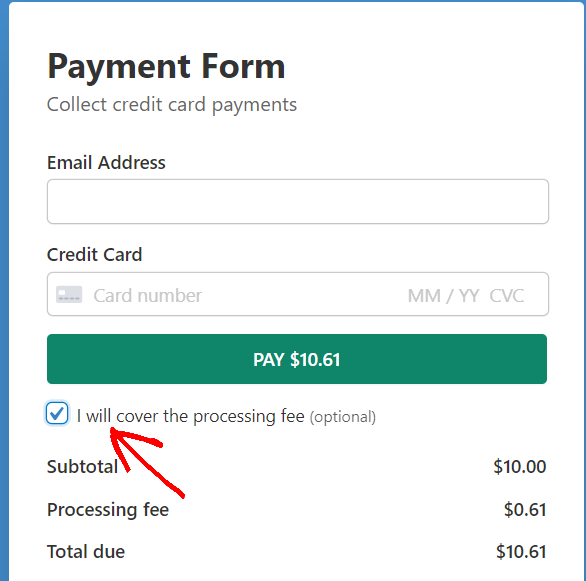
Task: Click the Email Address field label
Action: pos(106,163)
